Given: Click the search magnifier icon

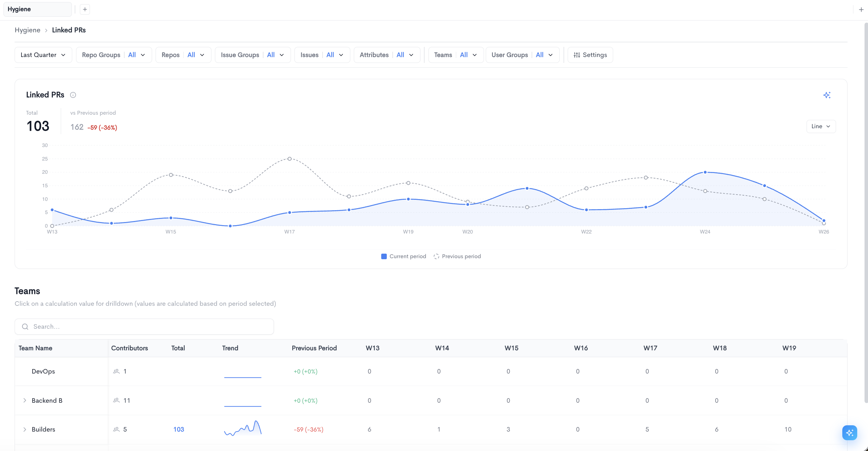Looking at the screenshot, I should point(25,327).
